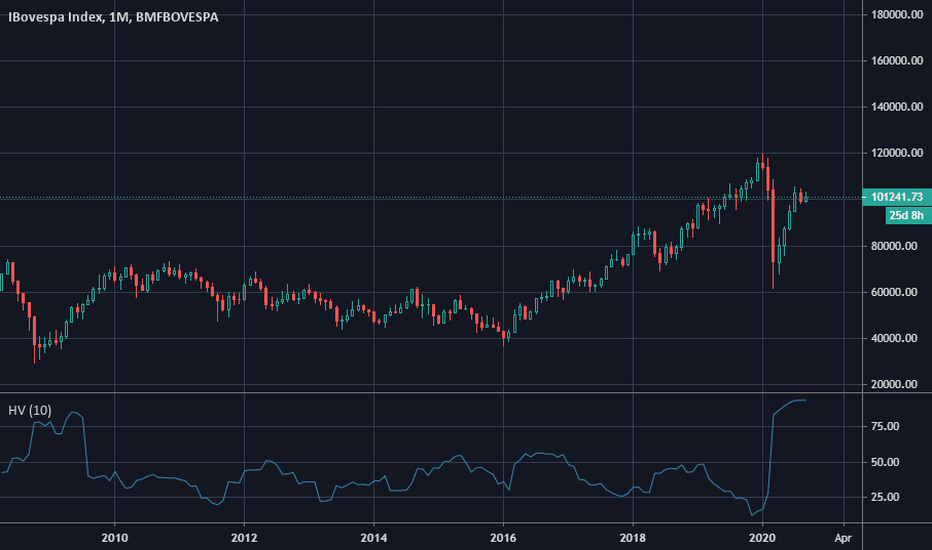The image size is (932, 550).
Task: Click the 75.00 HV axis label
Action: (885, 426)
